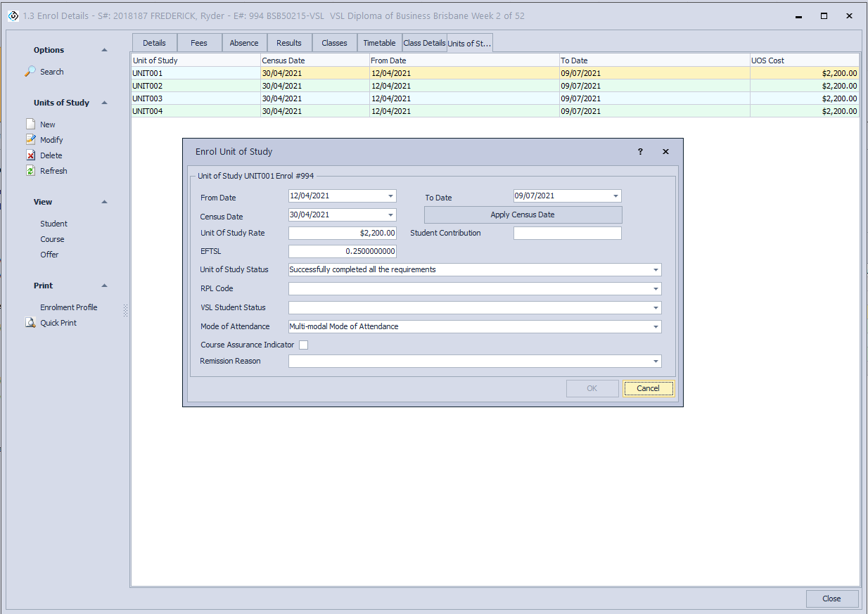Image resolution: width=868 pixels, height=614 pixels.
Task: Click the Delete red X icon
Action: click(31, 155)
